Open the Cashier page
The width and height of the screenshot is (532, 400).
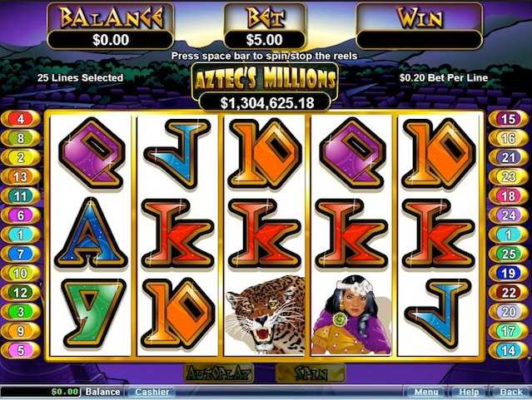(152, 393)
